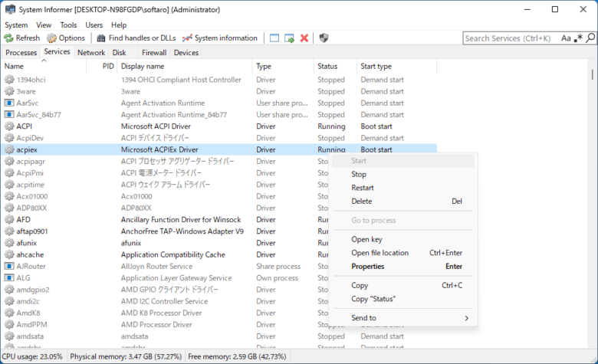
Task: Choose Restart in the context menu
Action: pos(403,188)
